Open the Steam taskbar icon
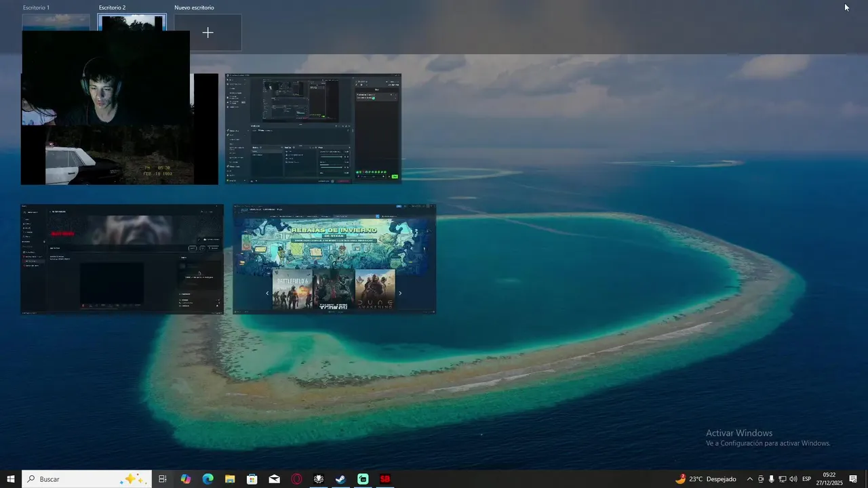The height and width of the screenshot is (488, 868). tap(340, 479)
